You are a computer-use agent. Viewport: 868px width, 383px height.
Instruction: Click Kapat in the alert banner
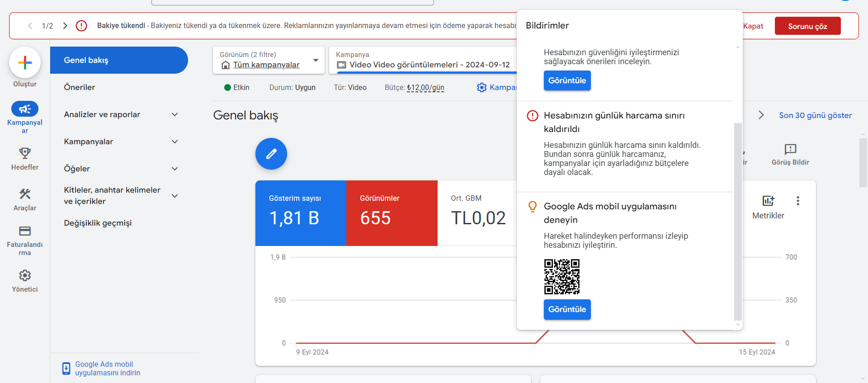coord(753,26)
